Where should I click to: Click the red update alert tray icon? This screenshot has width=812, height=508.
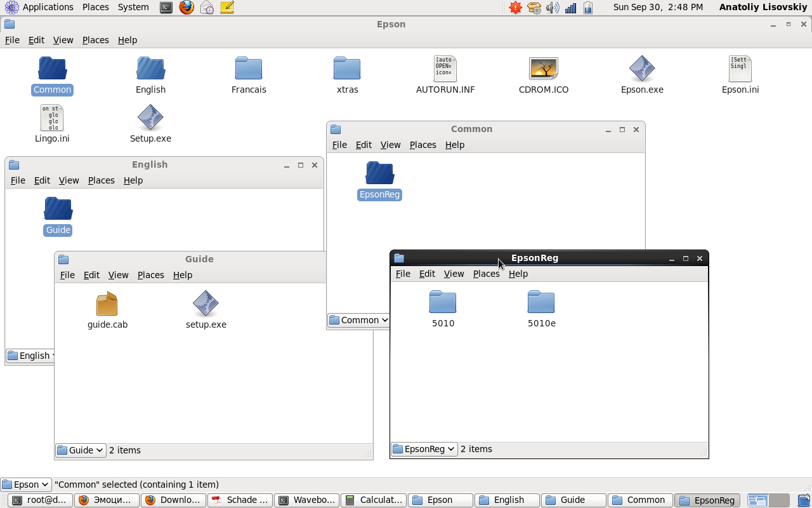point(516,8)
